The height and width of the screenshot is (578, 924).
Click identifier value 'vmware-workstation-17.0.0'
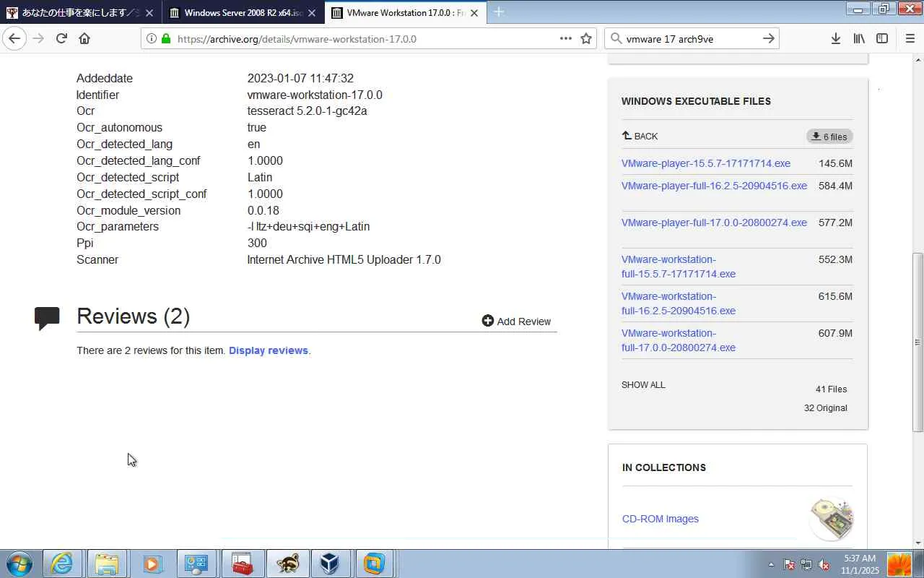click(x=315, y=95)
